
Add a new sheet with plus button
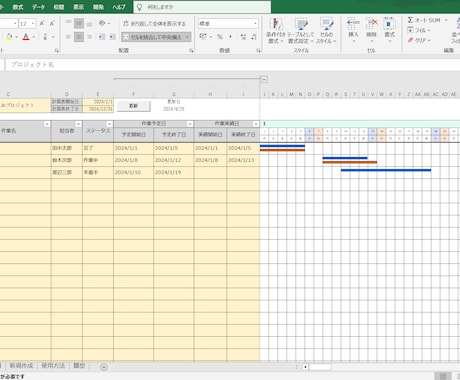(x=104, y=367)
